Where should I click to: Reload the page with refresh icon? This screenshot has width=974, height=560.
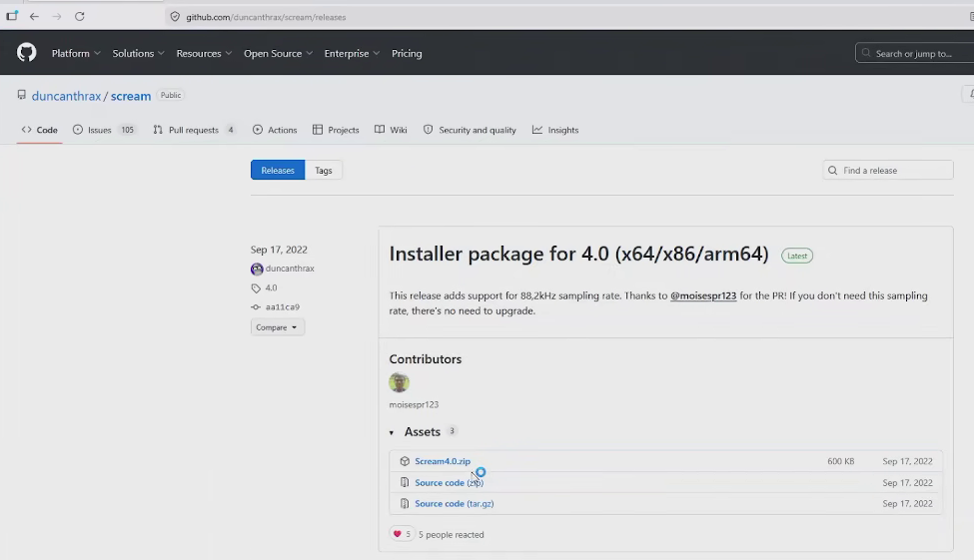[x=80, y=17]
